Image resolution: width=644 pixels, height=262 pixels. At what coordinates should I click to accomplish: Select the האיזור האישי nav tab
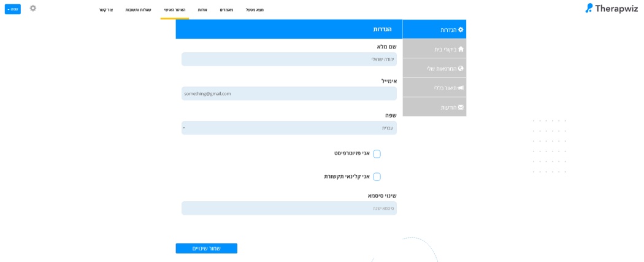(175, 9)
